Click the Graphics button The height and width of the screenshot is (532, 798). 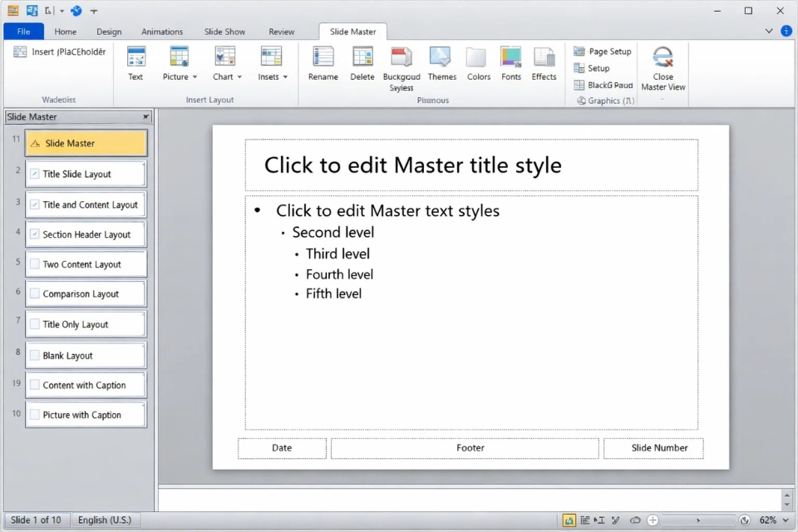[604, 100]
